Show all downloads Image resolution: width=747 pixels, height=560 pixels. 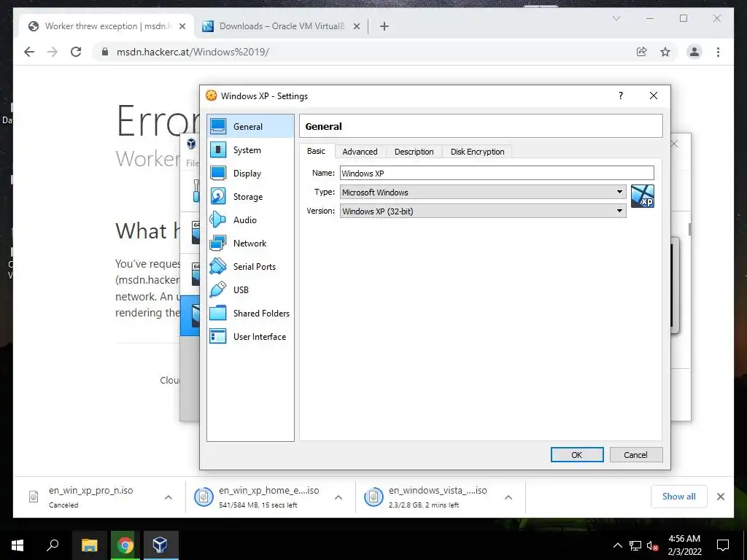[679, 497]
